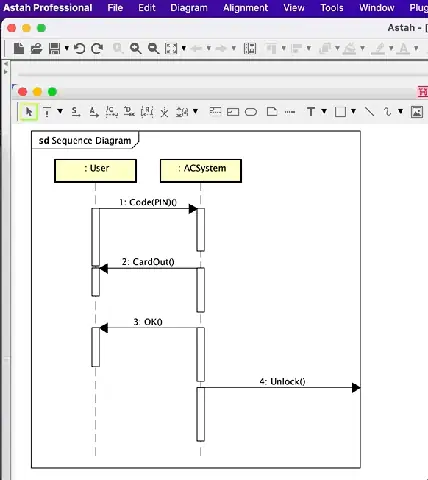
Task: Open the Astah Professional app menu
Action: click(x=48, y=8)
